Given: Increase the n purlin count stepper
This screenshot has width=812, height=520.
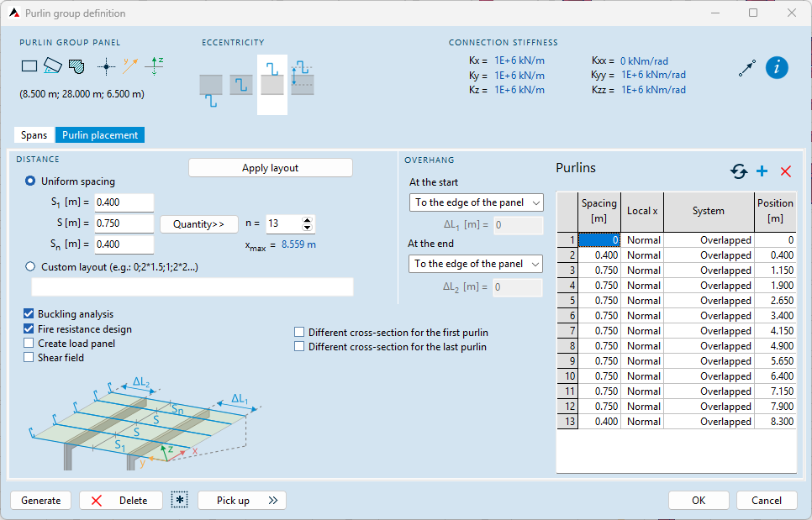Looking at the screenshot, I should click(x=307, y=220).
